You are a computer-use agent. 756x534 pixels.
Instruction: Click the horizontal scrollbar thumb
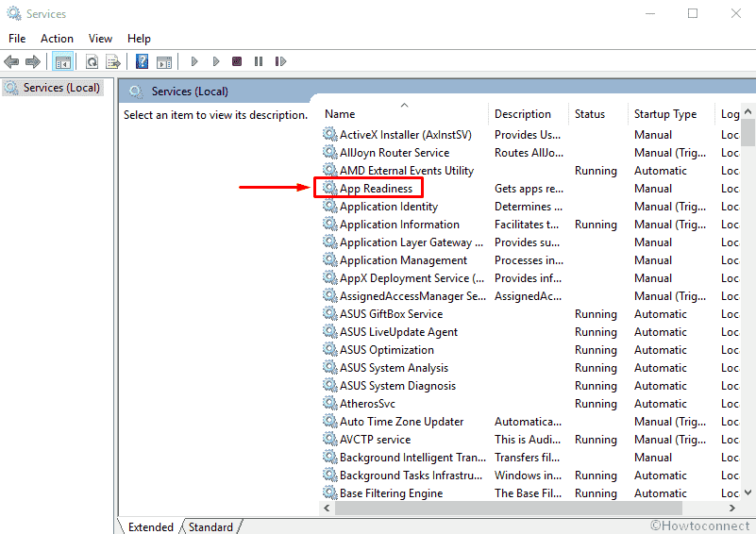tap(509, 508)
